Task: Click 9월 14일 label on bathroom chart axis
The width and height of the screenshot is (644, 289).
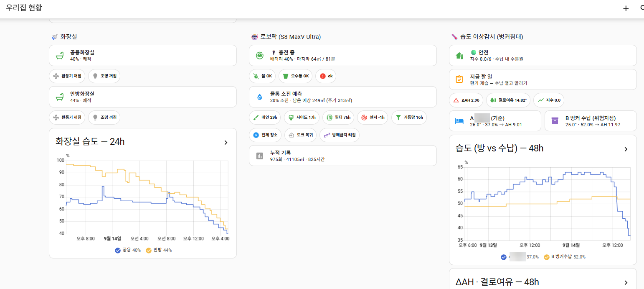Action: tap(112, 238)
